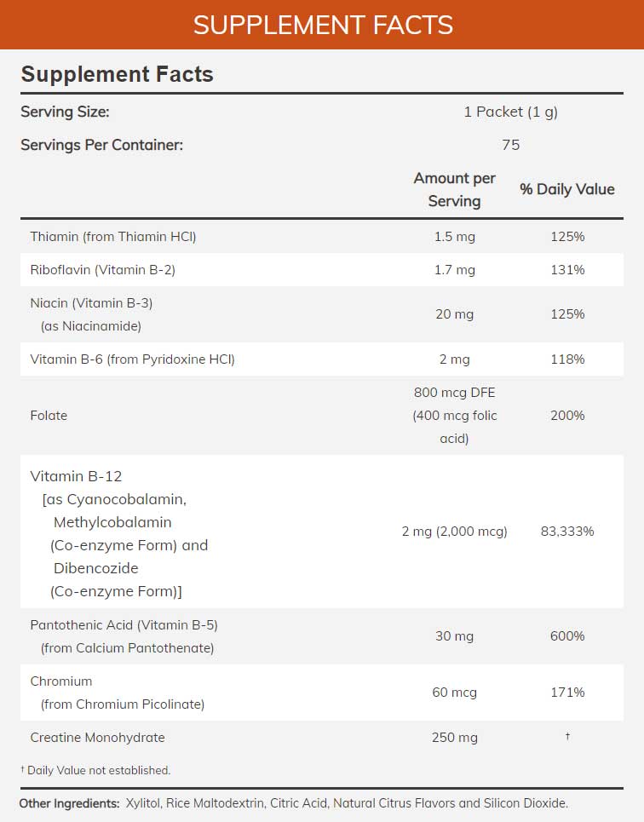Select the Folate row label

49,416
